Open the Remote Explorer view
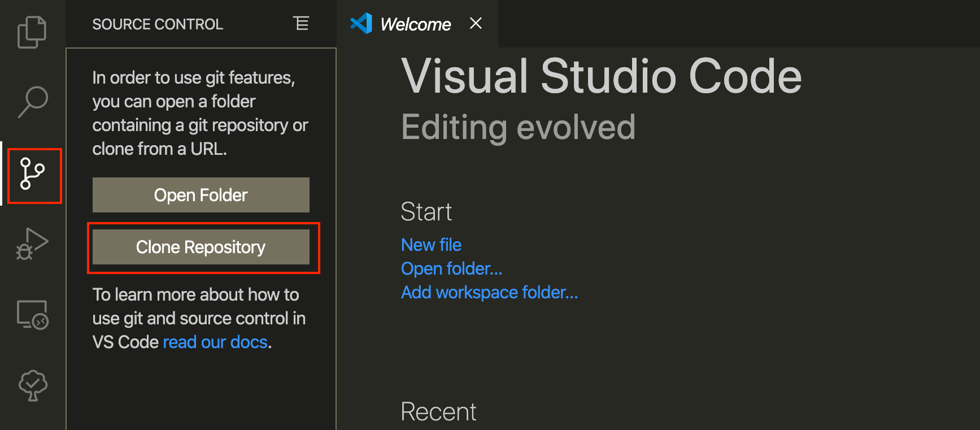 pyautogui.click(x=33, y=315)
